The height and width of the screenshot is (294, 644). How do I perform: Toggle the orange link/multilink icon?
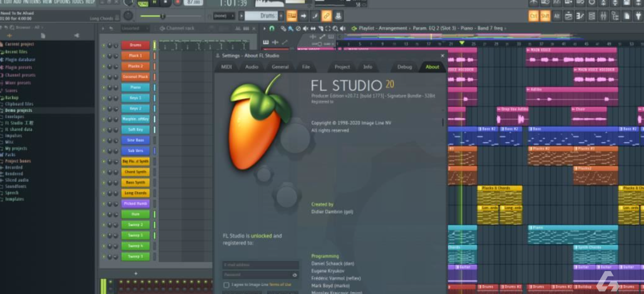326,16
